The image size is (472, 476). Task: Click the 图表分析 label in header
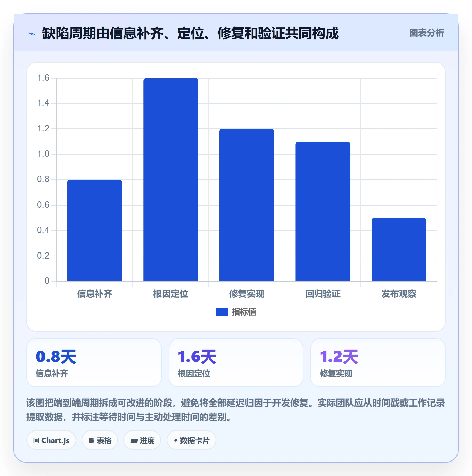pos(426,33)
